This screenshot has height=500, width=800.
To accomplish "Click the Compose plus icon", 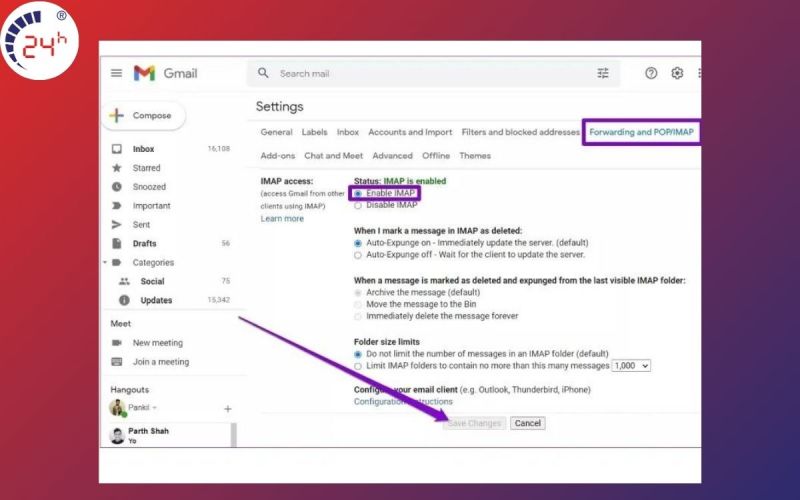I will [117, 115].
